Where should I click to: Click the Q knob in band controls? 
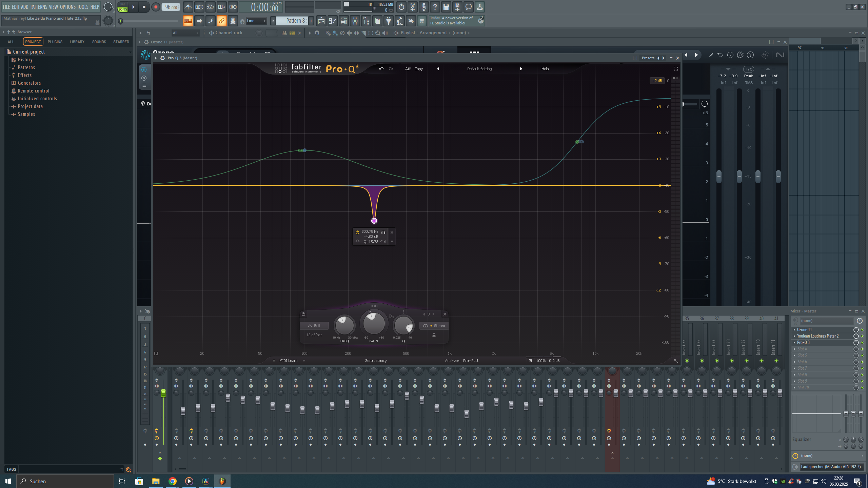(403, 326)
